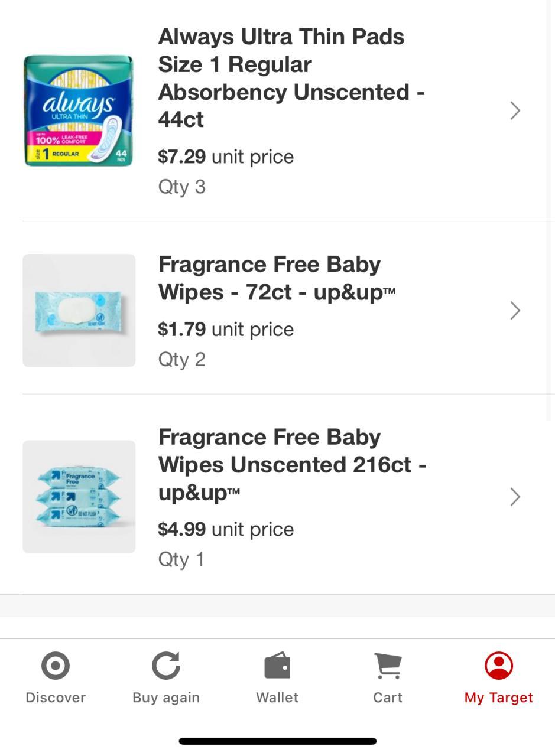Open Fragrance Free Baby Wipes 72ct title
The width and height of the screenshot is (555, 756).
(276, 278)
